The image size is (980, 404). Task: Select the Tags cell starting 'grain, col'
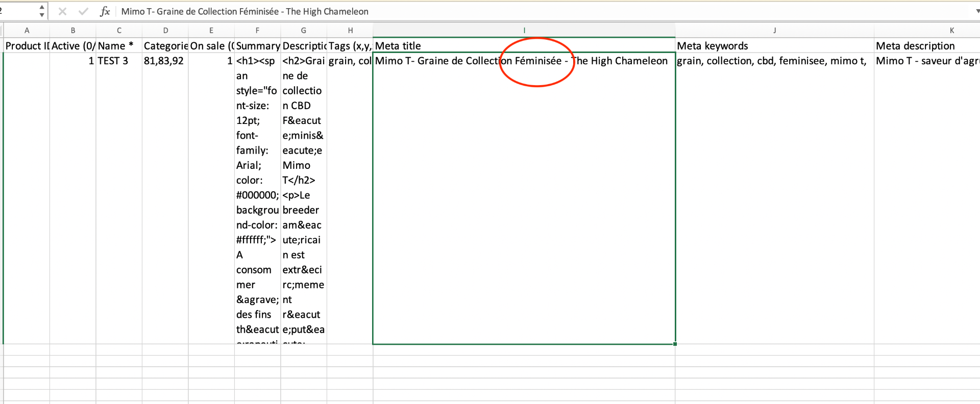tap(350, 198)
